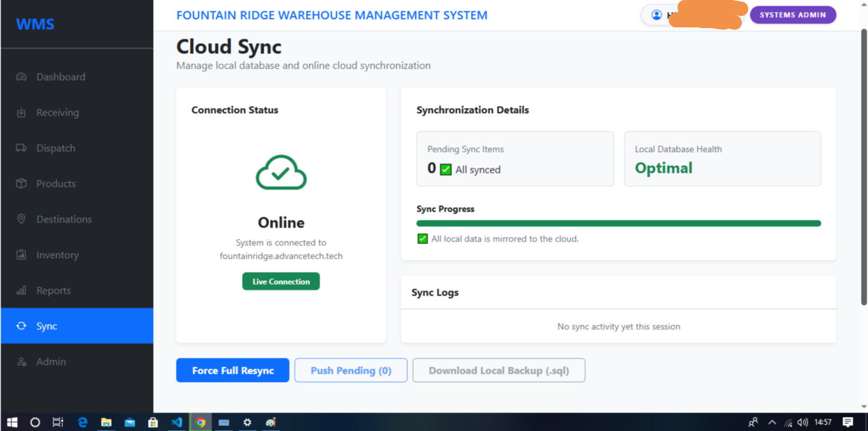The height and width of the screenshot is (431, 868).
Task: Click the 'Pending Sync Items' label
Action: 466,149
